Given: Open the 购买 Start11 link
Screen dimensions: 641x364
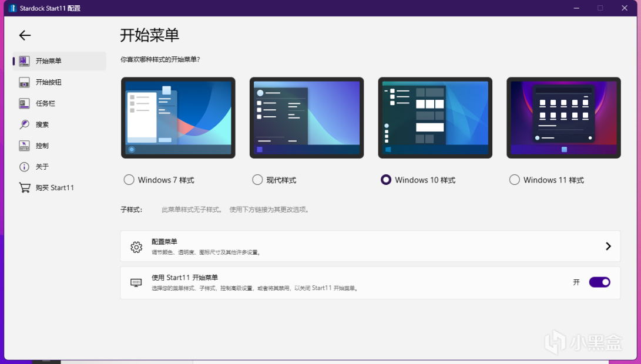Looking at the screenshot, I should tap(55, 188).
